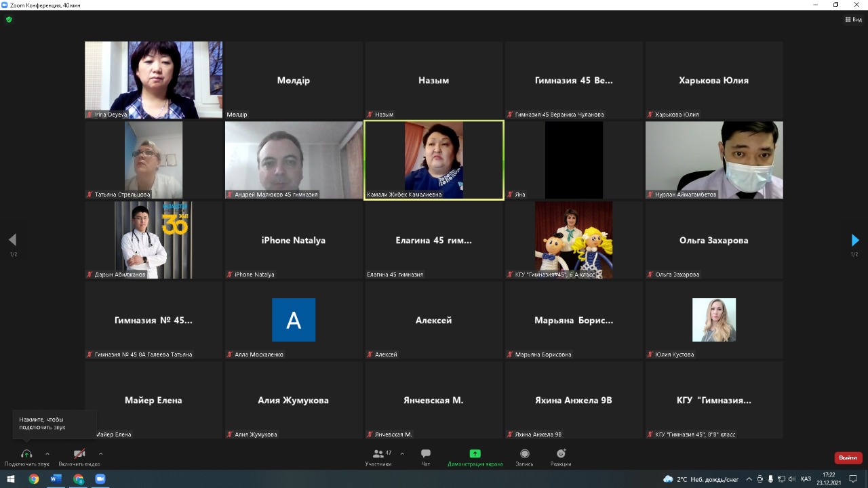Start recording with the Запись icon

[x=524, y=457]
